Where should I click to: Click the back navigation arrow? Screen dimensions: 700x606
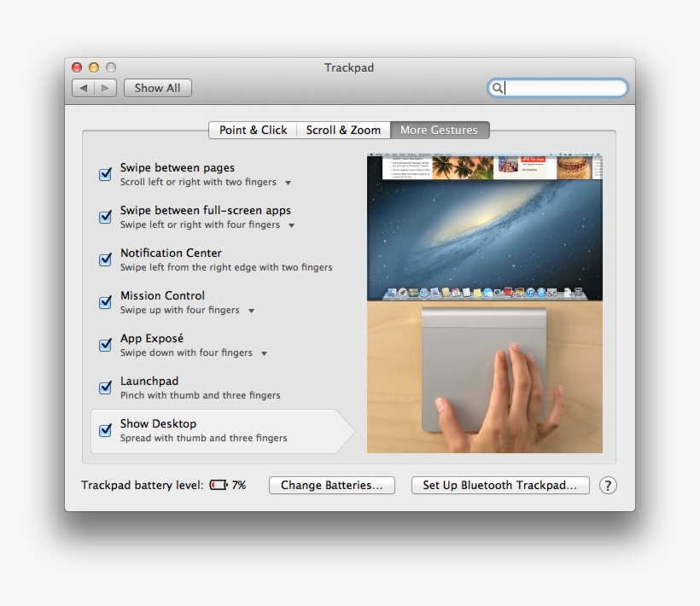pyautogui.click(x=83, y=88)
